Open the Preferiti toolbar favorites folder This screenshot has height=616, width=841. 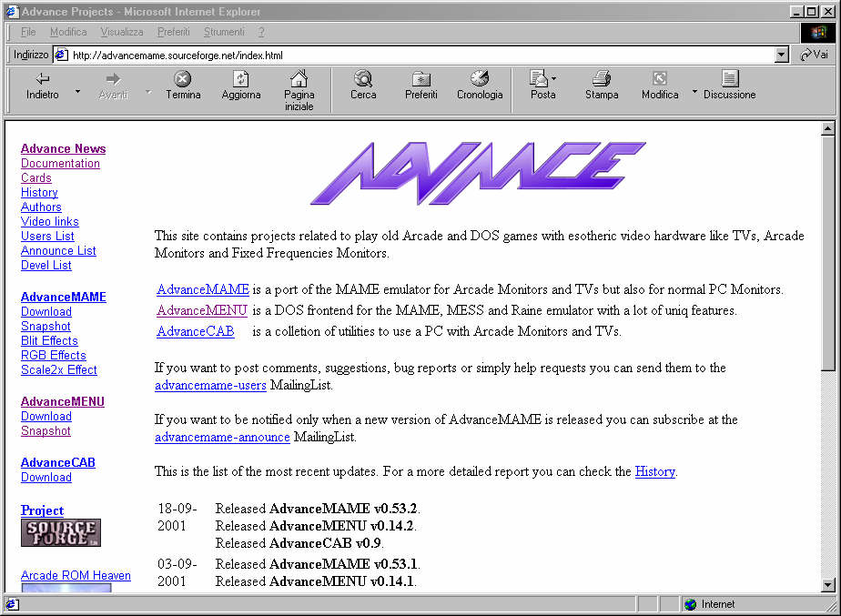pos(421,86)
